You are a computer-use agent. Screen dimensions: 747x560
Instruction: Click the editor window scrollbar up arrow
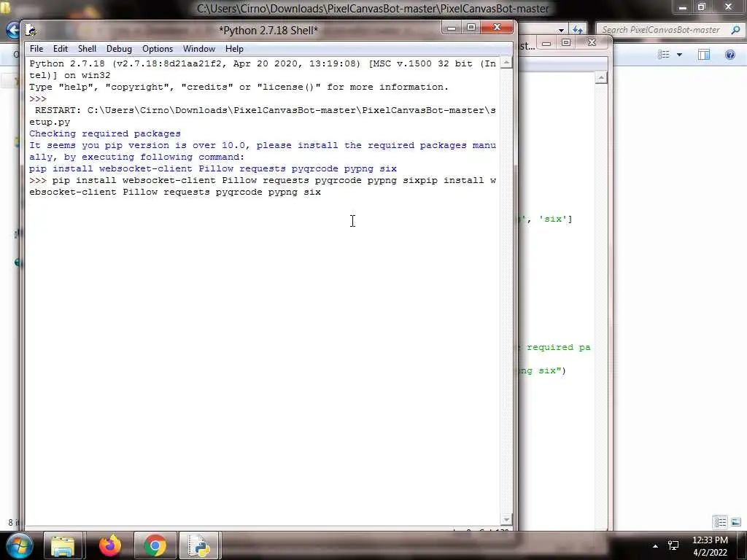(x=601, y=77)
